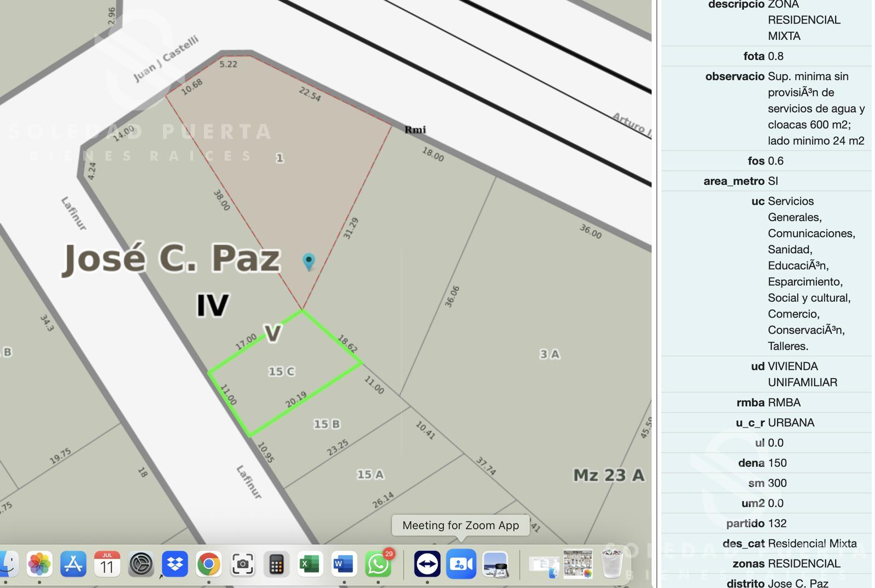Launch TeamViewer from the Dock
Image resolution: width=875 pixels, height=588 pixels.
click(427, 564)
